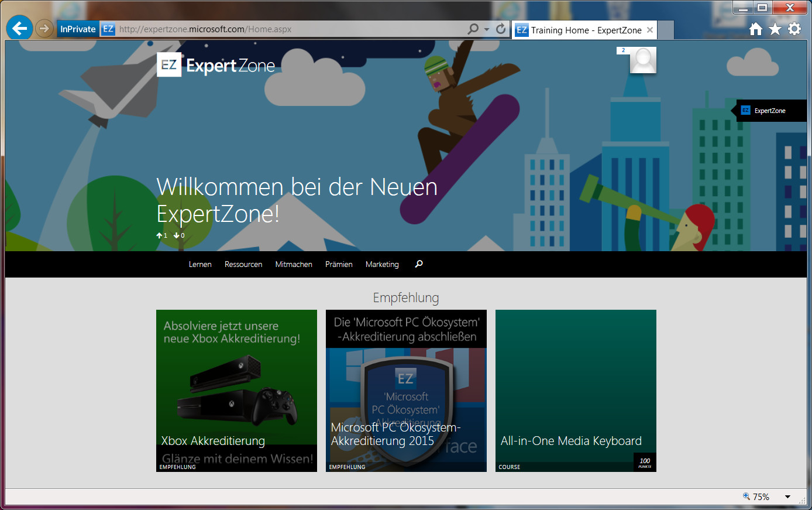Upvote the welcome banner with the thumbs-up arrow
812x510 pixels.
[x=161, y=235]
